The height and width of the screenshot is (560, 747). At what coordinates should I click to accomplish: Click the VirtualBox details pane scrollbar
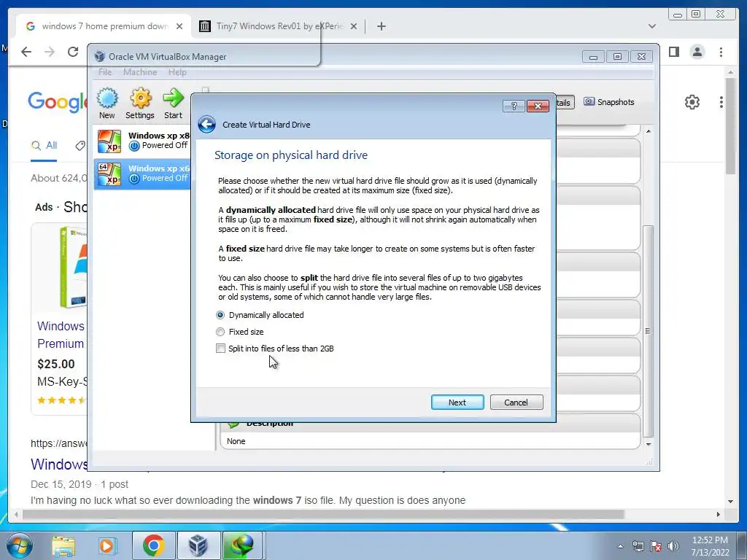click(x=648, y=331)
